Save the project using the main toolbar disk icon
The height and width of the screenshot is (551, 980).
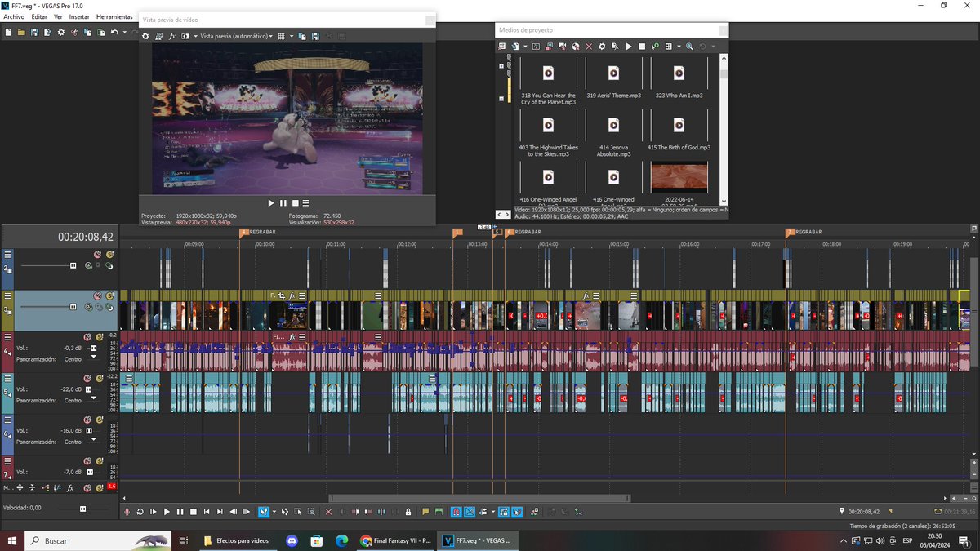34,32
